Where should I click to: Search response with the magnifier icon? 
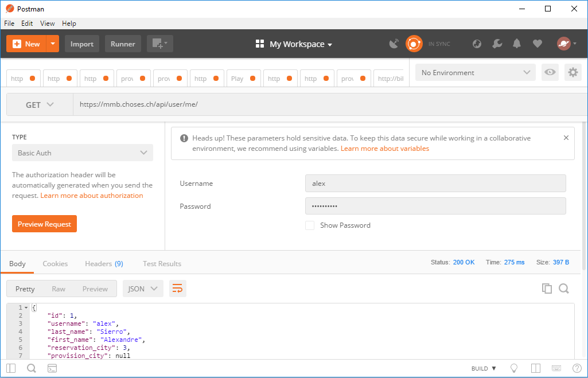pos(564,289)
